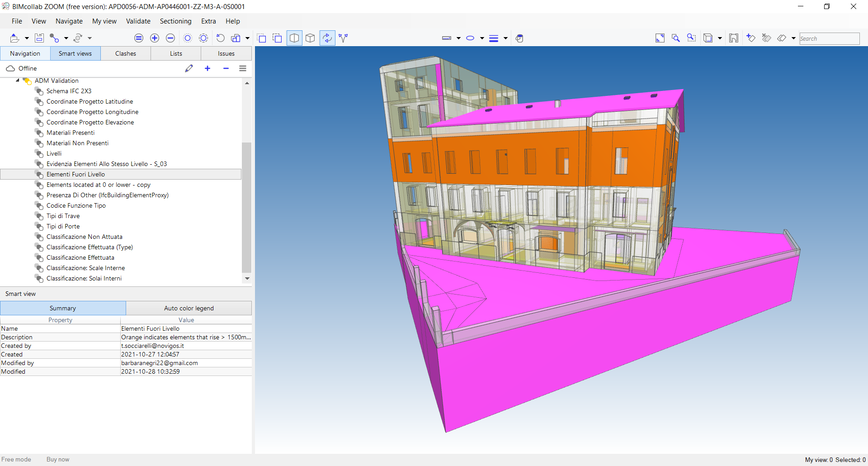Click the Buy now link
Viewport: 868px width, 466px height.
pos(58,459)
